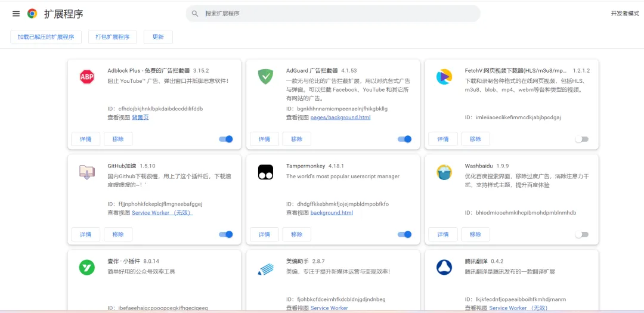Click 'The world's most popular userscript manager'
Screen dimensions: 644x313
click(342, 176)
